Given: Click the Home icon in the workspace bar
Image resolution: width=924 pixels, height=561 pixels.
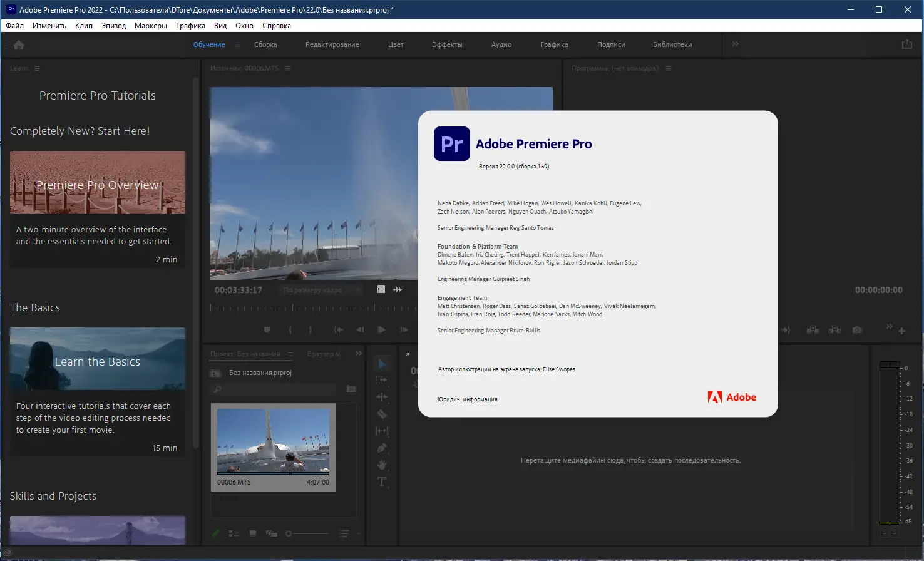Looking at the screenshot, I should 19,45.
